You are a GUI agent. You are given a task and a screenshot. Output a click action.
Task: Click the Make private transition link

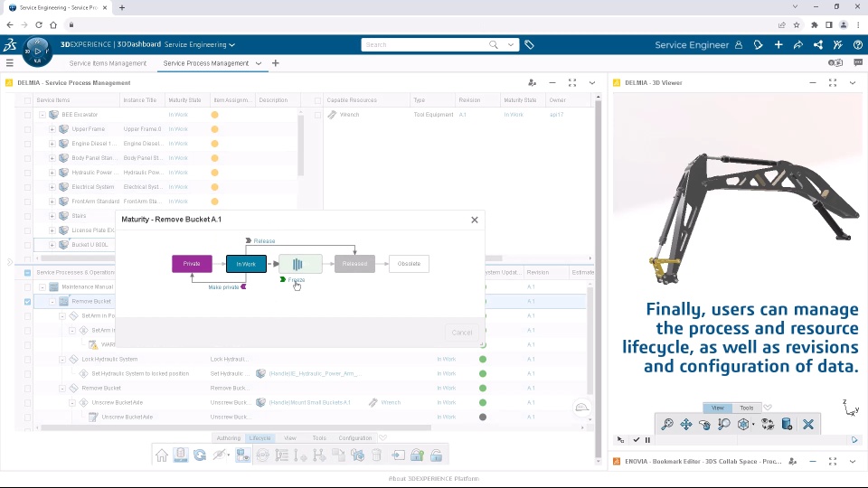click(x=223, y=287)
